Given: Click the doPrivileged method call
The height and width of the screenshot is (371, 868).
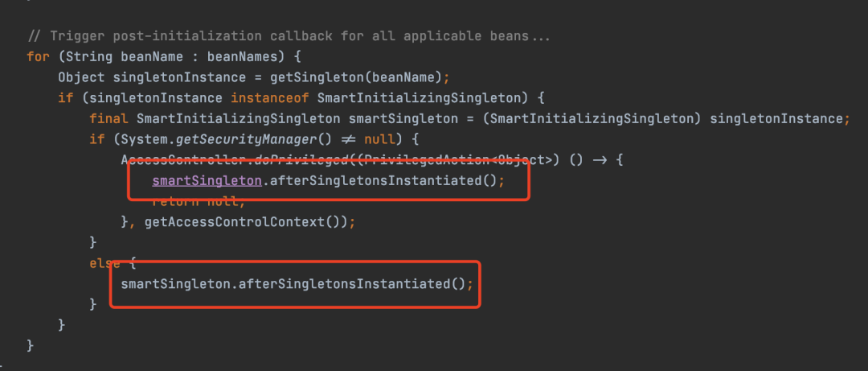Looking at the screenshot, I should click(x=301, y=160).
